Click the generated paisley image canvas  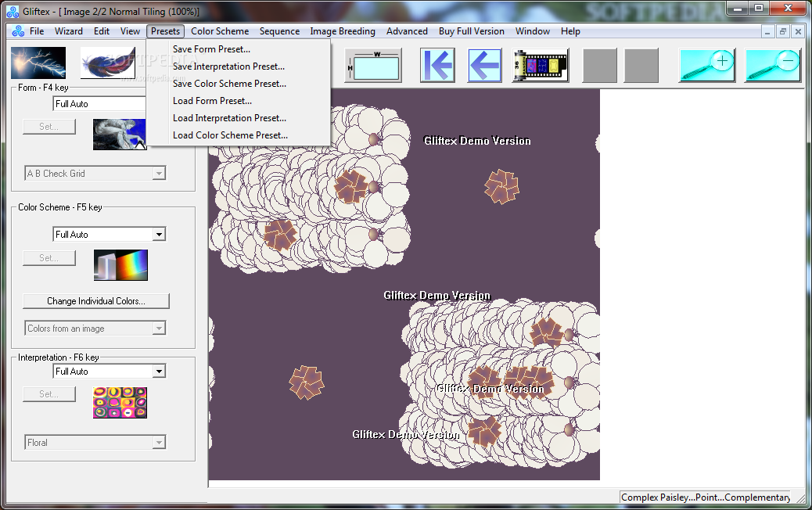tap(404, 285)
